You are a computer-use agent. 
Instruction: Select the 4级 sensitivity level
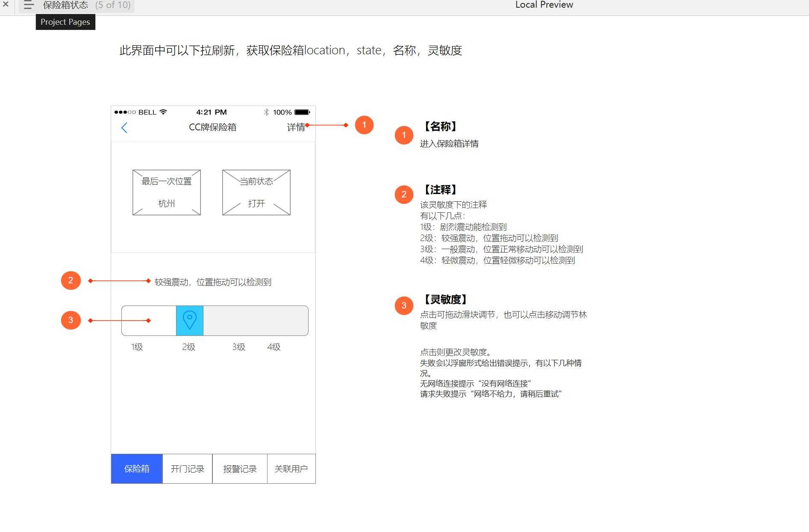pyautogui.click(x=274, y=347)
